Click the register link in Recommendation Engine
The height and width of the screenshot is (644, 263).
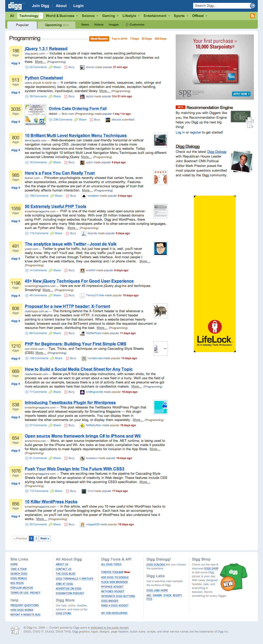(x=195, y=133)
